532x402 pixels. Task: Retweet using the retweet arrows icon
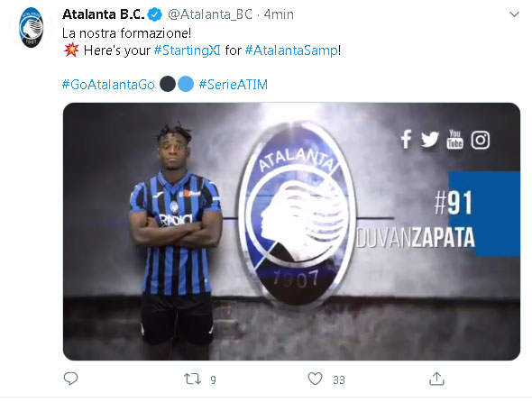tap(192, 379)
